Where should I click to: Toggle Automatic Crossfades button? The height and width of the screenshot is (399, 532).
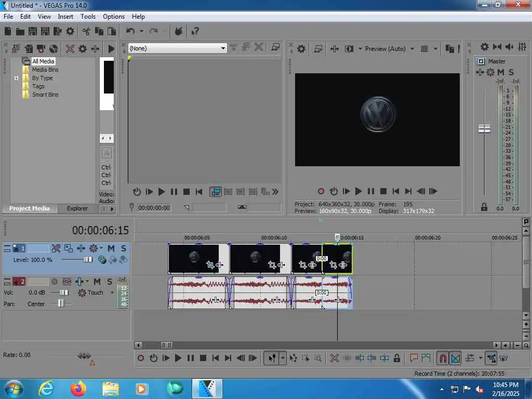click(x=455, y=358)
